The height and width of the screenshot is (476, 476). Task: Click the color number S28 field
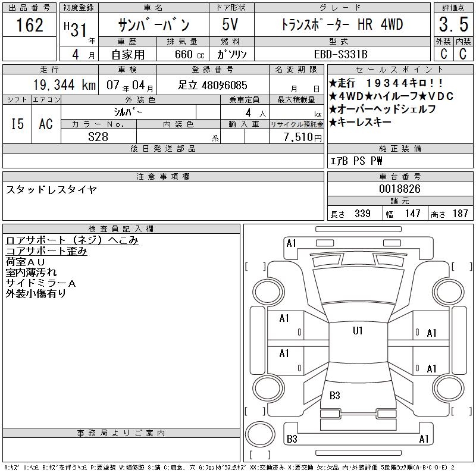point(98,136)
